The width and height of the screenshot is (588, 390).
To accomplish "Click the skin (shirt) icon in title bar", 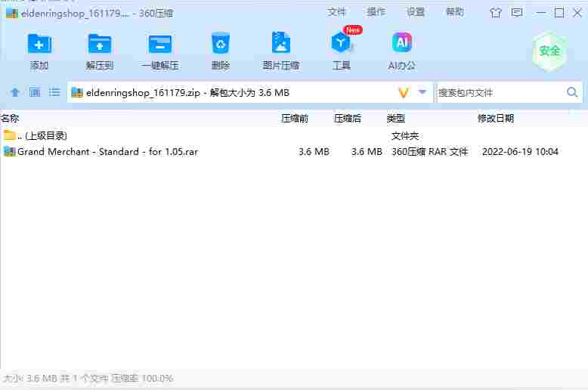I will coord(496,13).
